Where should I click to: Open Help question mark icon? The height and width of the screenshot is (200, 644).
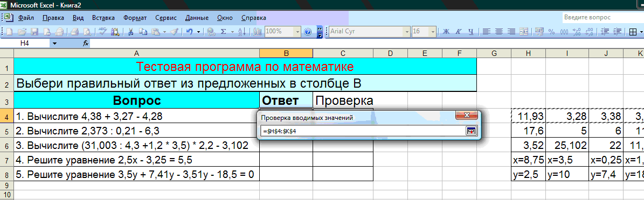point(308,32)
